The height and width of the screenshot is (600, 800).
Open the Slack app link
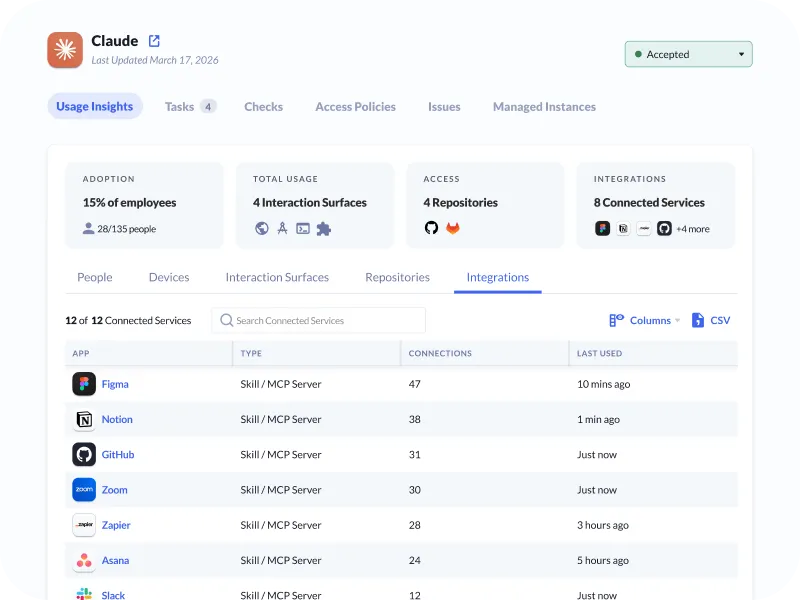click(113, 595)
